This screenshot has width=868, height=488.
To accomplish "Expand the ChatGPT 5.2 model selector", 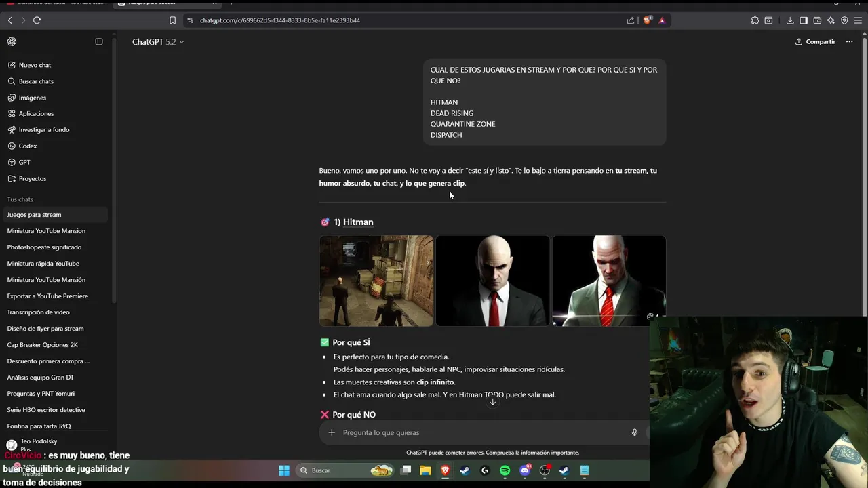I will click(158, 42).
